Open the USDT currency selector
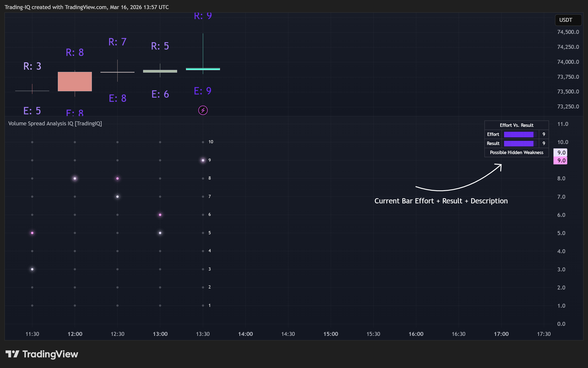Screen dimensions: 588x368 568,20
